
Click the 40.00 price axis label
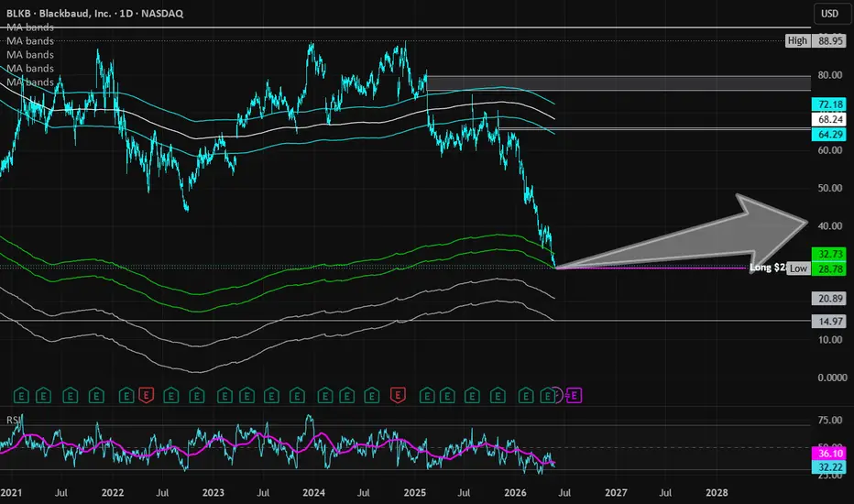point(830,225)
